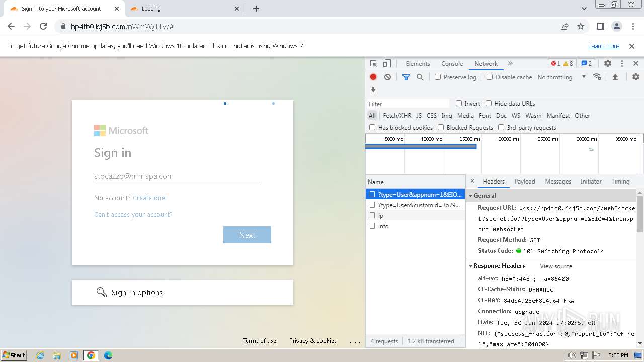644x362 pixels.
Task: Toggle the Invert filter checkbox
Action: coord(459,103)
